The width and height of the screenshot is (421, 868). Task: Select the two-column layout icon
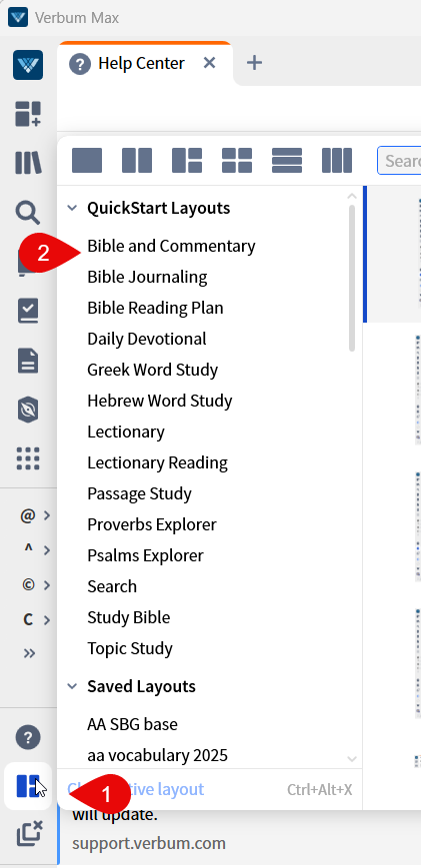pyautogui.click(x=137, y=161)
